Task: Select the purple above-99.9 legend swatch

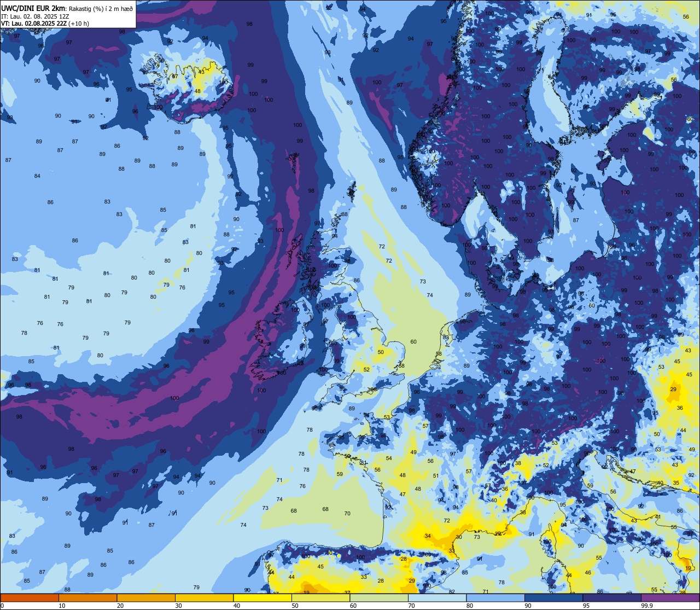Action: coord(670,597)
